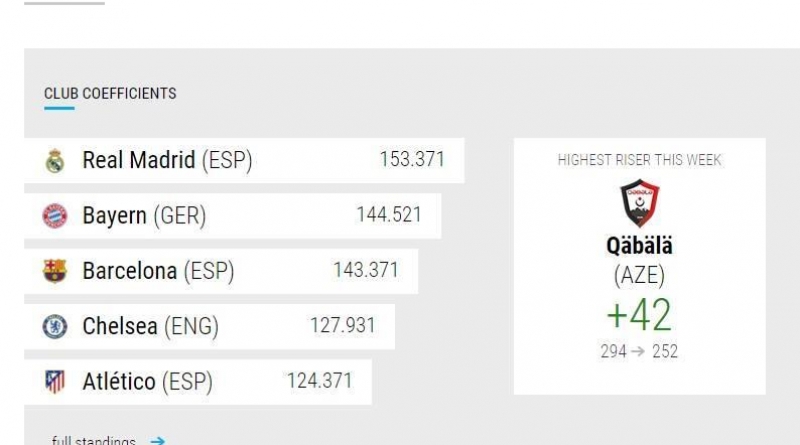Open the Bayern (GER) team row
800x445 pixels.
tap(233, 215)
